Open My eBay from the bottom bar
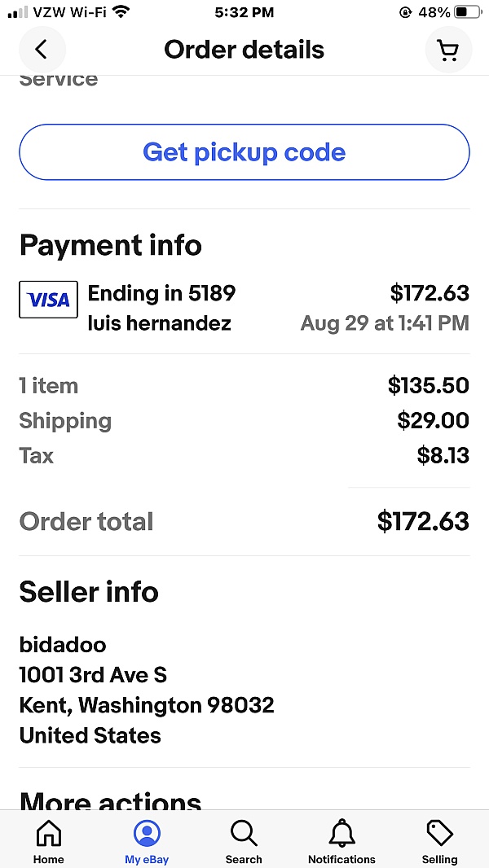489x868 pixels. pos(146,840)
